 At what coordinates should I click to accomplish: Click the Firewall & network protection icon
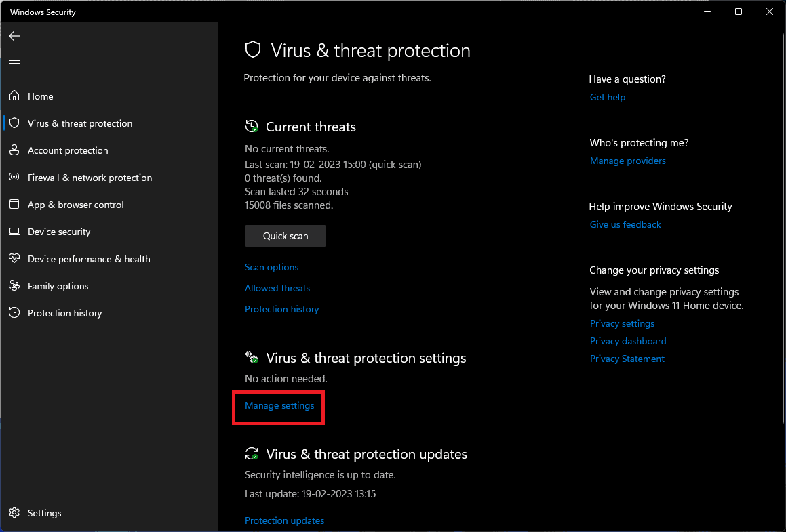[14, 178]
